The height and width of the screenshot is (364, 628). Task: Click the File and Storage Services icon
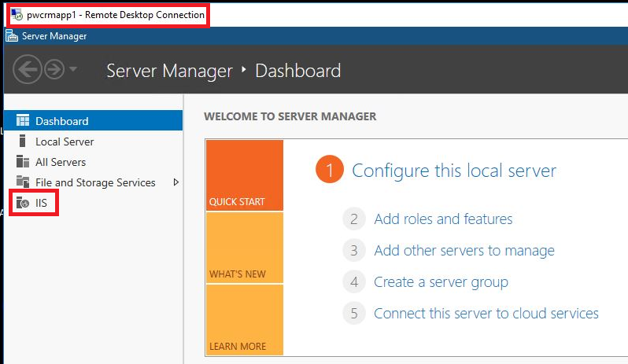[22, 182]
